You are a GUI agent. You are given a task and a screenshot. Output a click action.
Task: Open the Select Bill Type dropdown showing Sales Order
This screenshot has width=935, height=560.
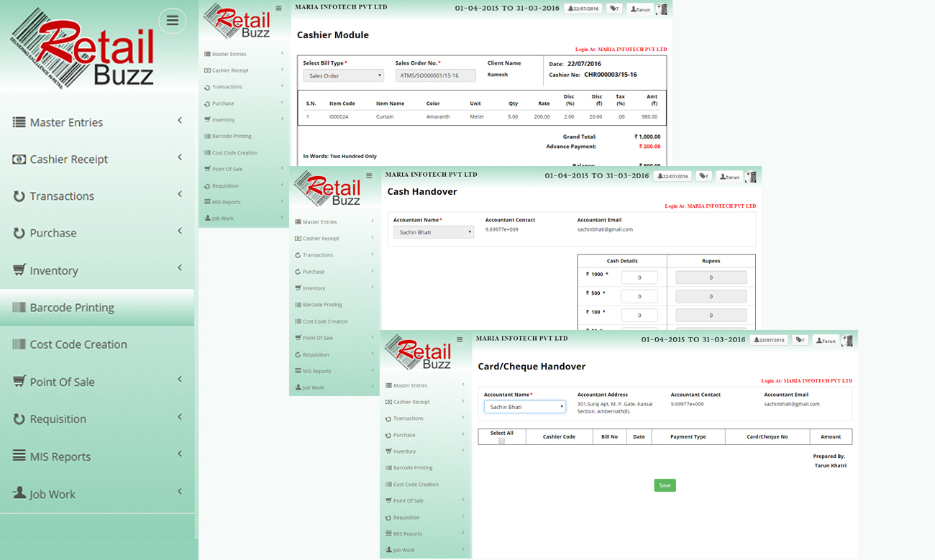point(343,75)
